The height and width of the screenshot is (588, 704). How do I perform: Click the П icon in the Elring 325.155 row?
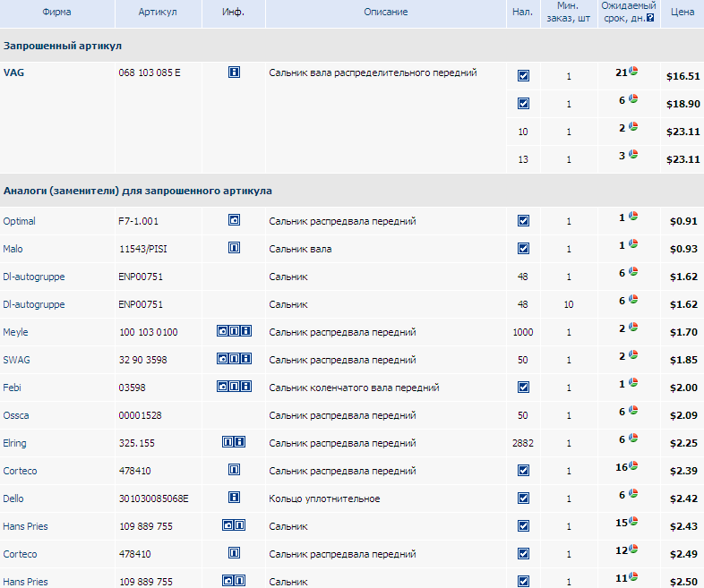pos(228,442)
